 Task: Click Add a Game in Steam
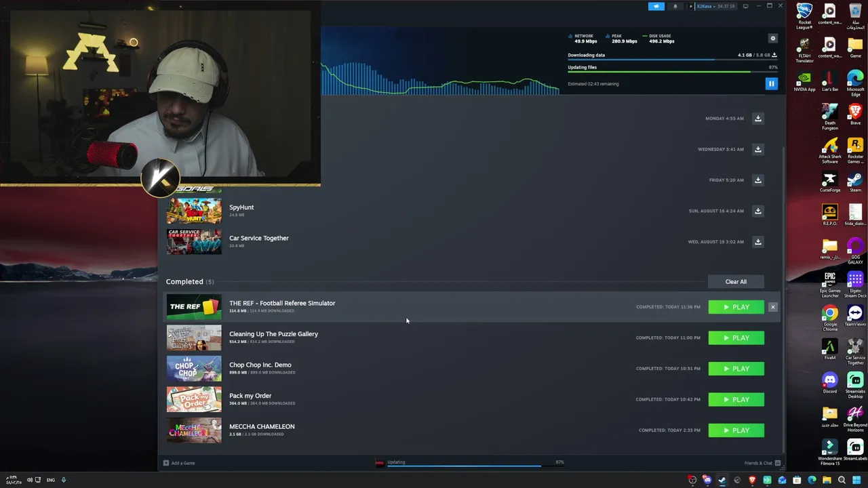(x=179, y=463)
